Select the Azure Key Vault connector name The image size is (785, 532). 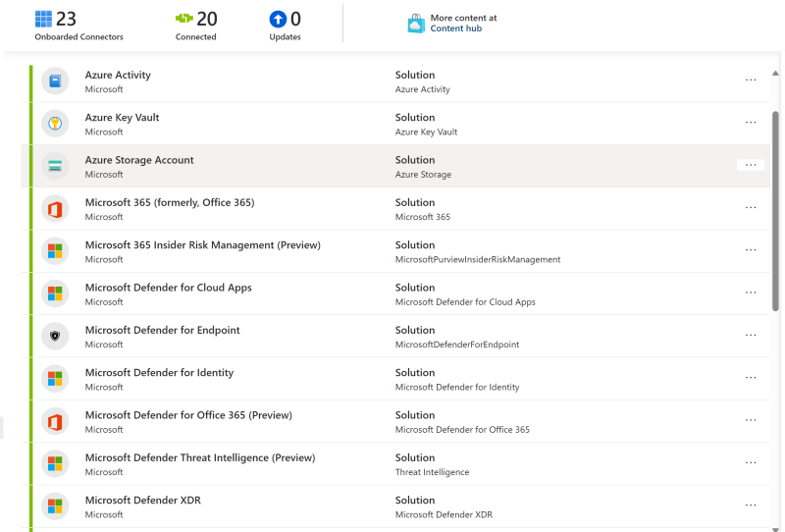pos(122,118)
